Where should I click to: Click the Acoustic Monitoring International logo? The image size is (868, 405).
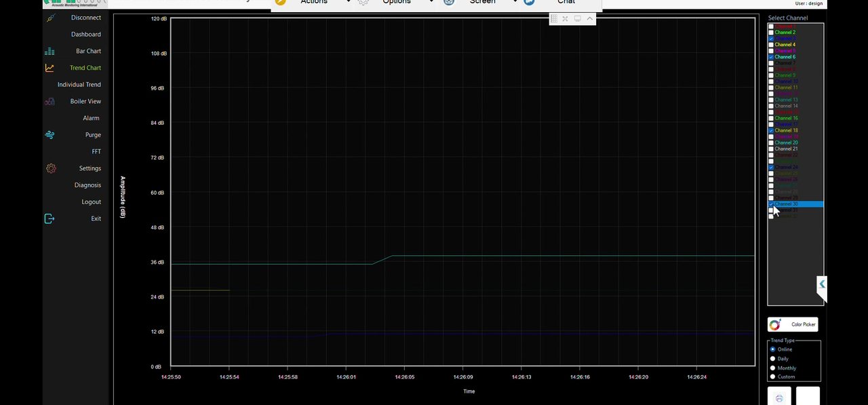coord(74,3)
